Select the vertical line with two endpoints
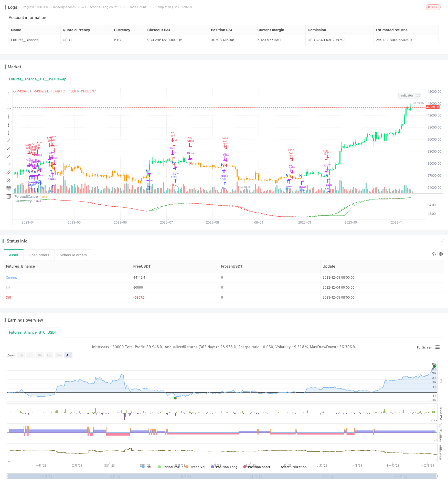Image resolution: width=448 pixels, height=486 pixels. pyautogui.click(x=9, y=133)
